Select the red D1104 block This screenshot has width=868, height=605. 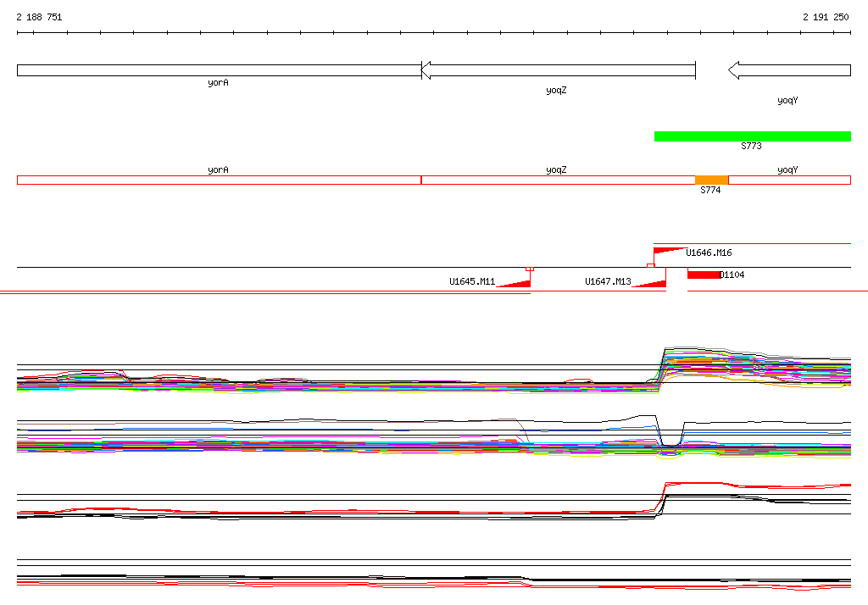[x=704, y=275]
